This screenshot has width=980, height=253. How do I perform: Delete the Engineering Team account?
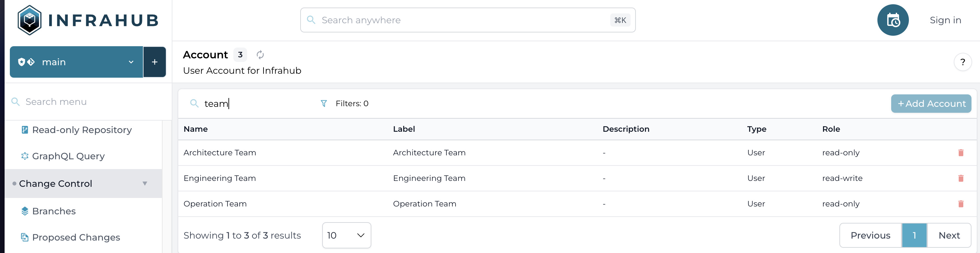click(960, 178)
